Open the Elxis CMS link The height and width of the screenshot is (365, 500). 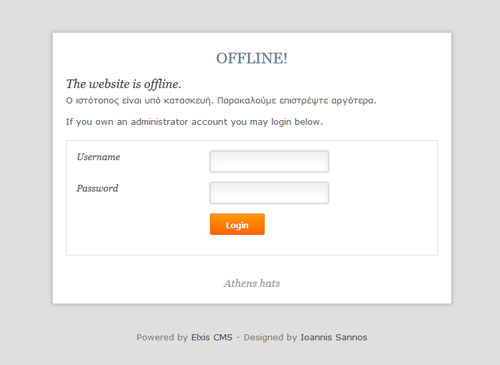point(212,337)
